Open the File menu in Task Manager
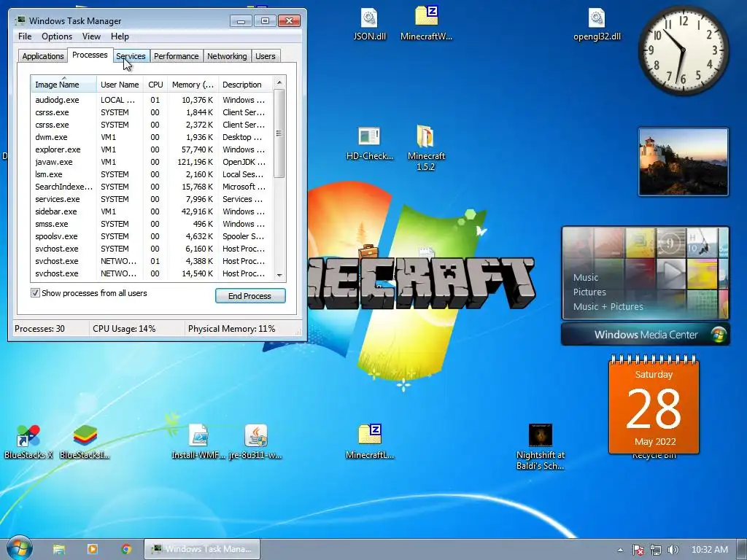747x560 pixels. [x=25, y=36]
